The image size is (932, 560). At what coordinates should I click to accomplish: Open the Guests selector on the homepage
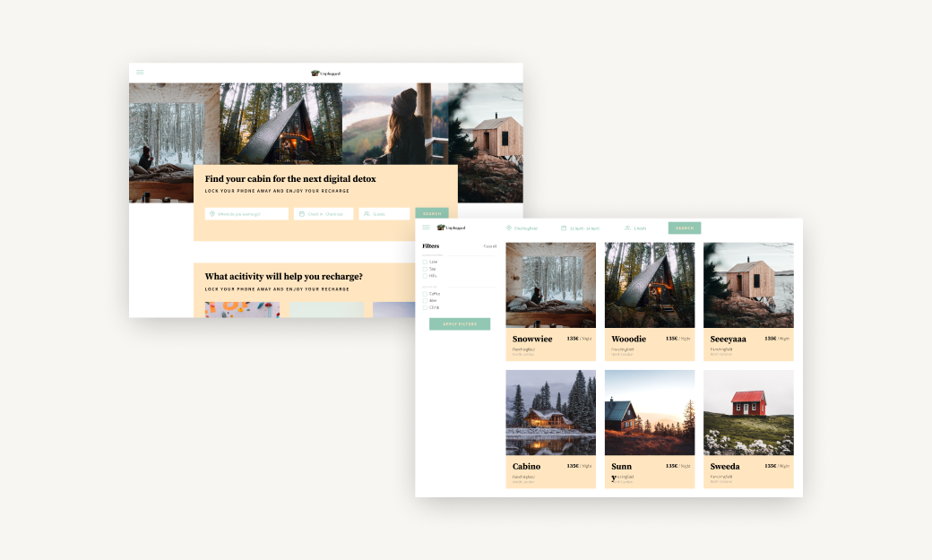pyautogui.click(x=384, y=214)
